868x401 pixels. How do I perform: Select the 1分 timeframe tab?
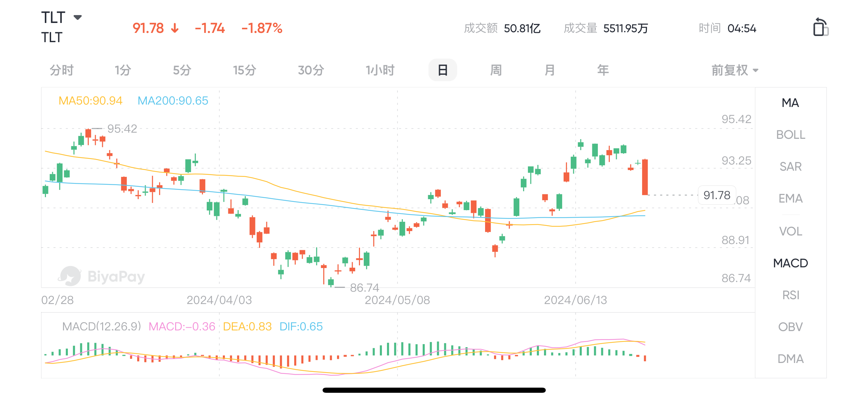pyautogui.click(x=123, y=70)
